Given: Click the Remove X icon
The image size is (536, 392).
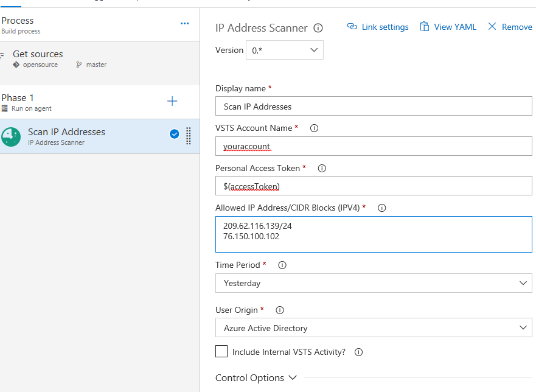Looking at the screenshot, I should coord(492,26).
